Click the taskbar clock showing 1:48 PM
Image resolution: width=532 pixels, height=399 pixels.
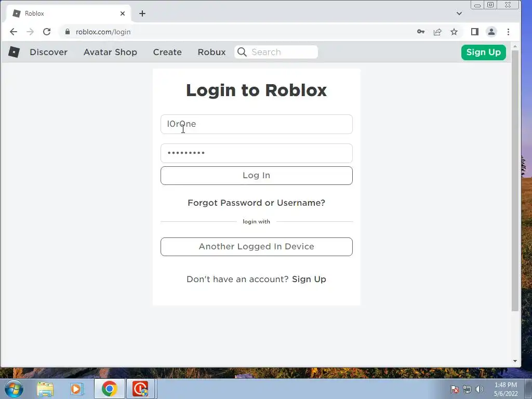pos(506,389)
